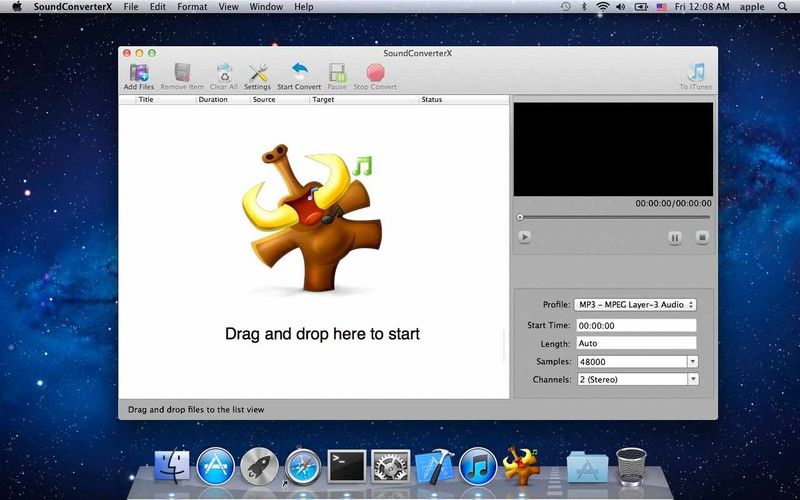
Task: Open iTunes from the Dock
Action: click(x=478, y=466)
